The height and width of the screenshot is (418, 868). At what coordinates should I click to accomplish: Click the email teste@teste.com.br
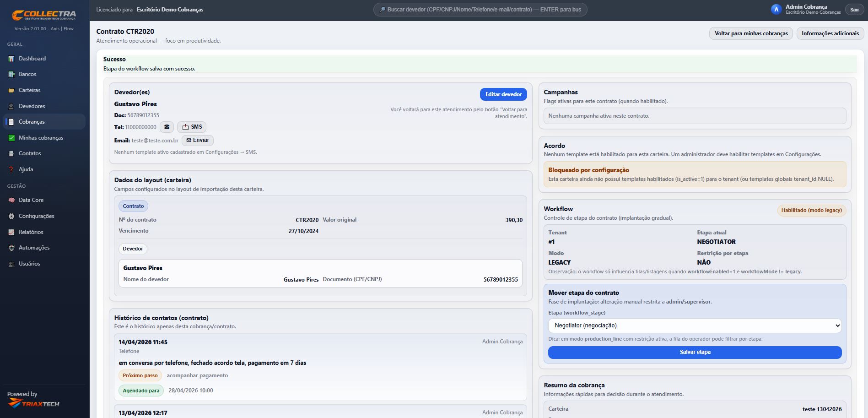click(x=155, y=141)
